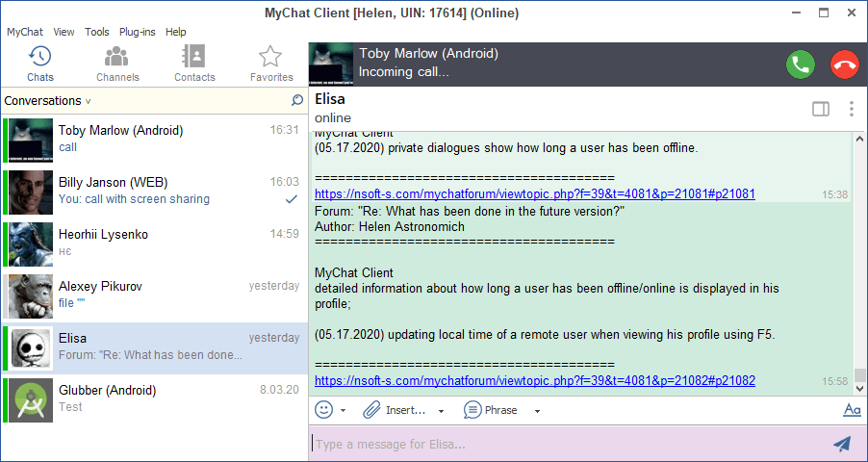Open the View menu
Viewport: 868px width, 462px height.
click(64, 32)
